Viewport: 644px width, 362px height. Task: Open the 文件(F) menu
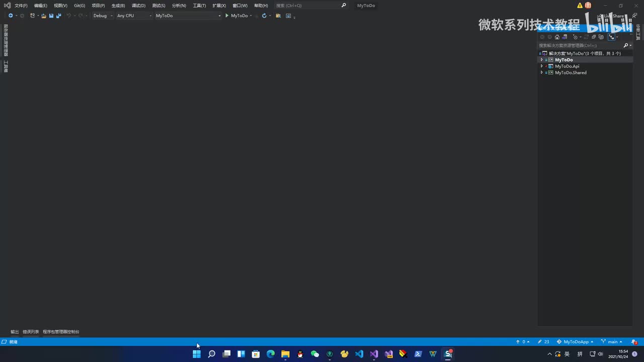tap(21, 6)
